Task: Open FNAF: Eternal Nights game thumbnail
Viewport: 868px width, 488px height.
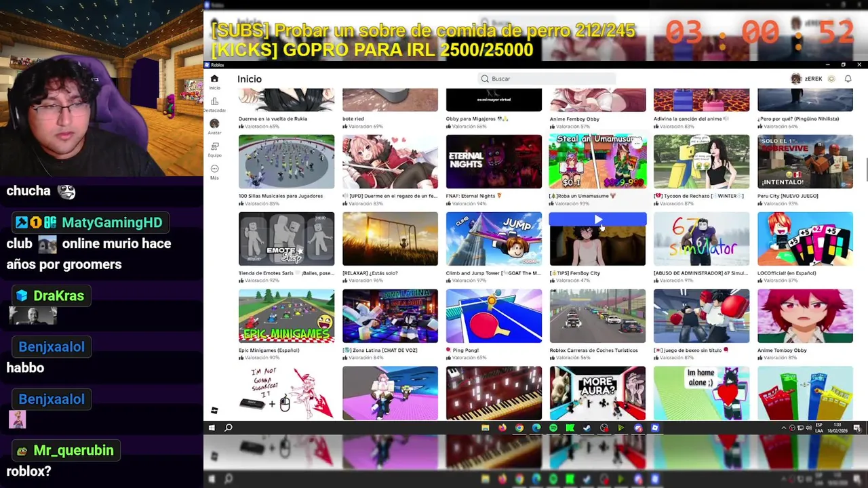Action: [x=494, y=161]
